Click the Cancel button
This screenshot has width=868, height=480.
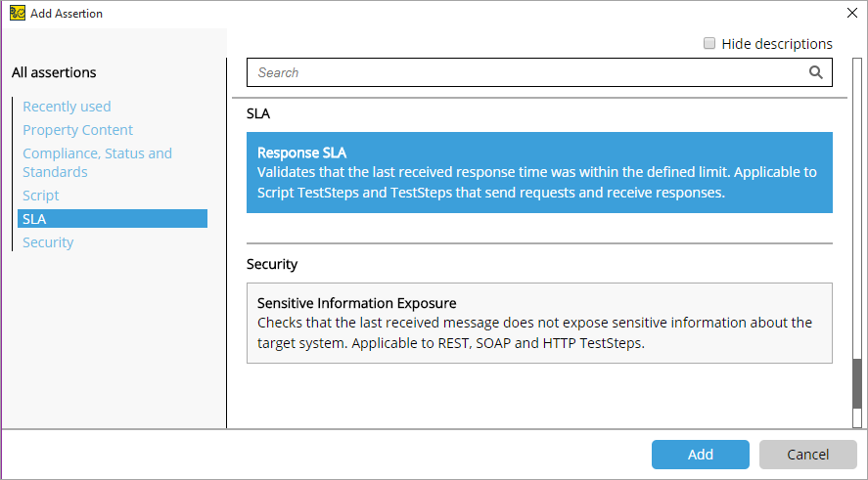tap(807, 455)
